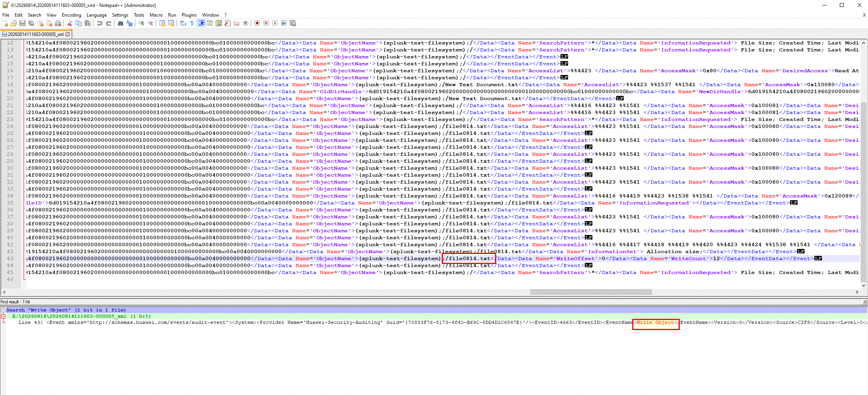Paste clipboard using toolbar icon
The image size is (868, 395).
[88, 23]
